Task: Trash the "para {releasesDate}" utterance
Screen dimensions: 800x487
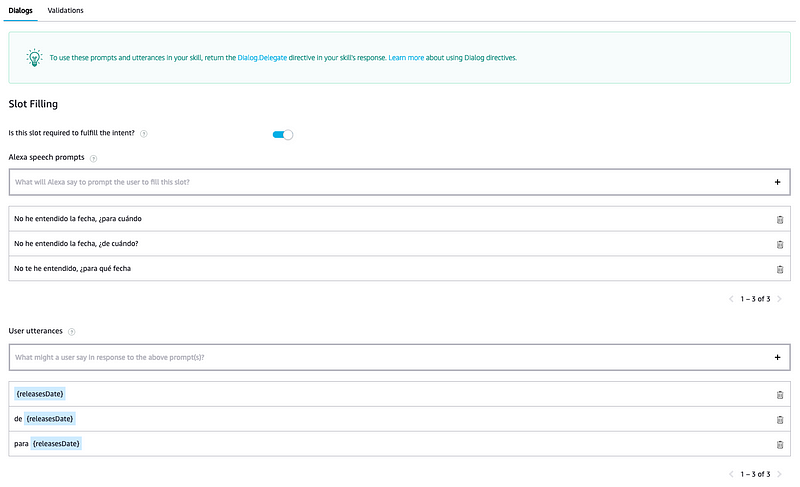Action: click(x=780, y=444)
